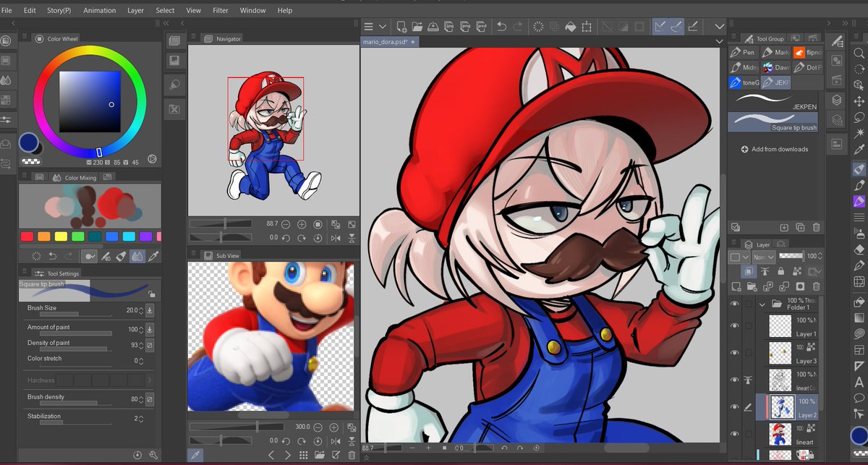
Task: Click the New document icon in the command bar
Action: coord(401,27)
